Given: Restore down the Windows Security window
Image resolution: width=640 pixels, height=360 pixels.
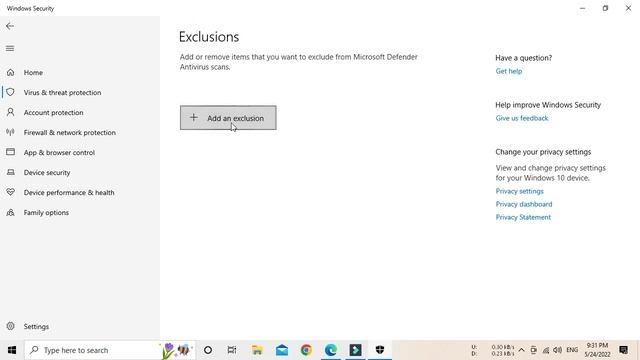Looking at the screenshot, I should 605,8.
